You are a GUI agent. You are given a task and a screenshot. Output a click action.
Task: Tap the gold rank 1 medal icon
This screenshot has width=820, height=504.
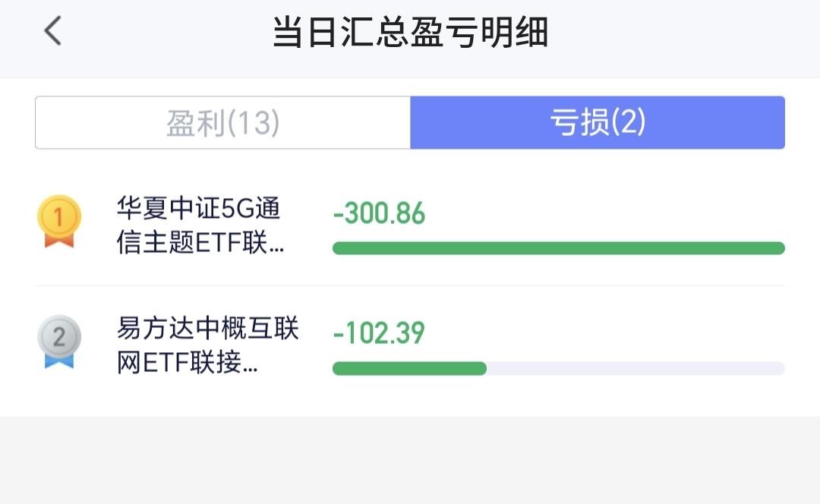click(59, 221)
